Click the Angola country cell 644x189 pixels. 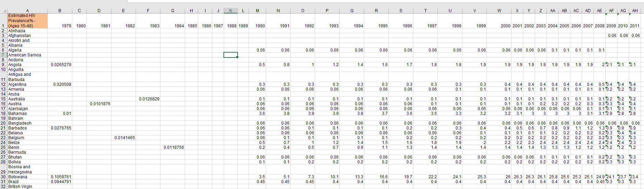click(x=28, y=65)
